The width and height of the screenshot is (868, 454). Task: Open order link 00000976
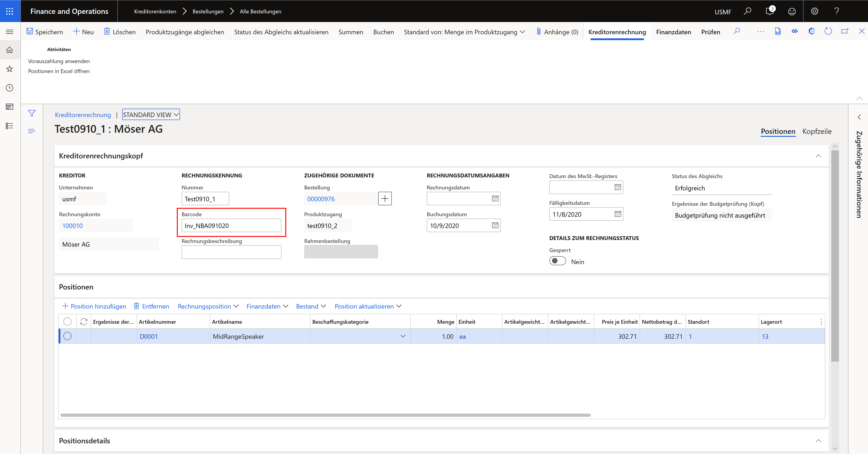tap(321, 199)
